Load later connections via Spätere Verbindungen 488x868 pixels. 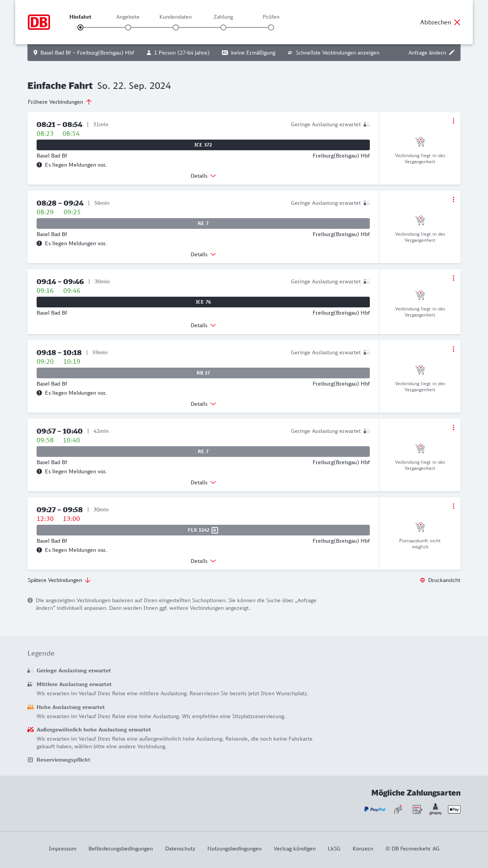[59, 580]
